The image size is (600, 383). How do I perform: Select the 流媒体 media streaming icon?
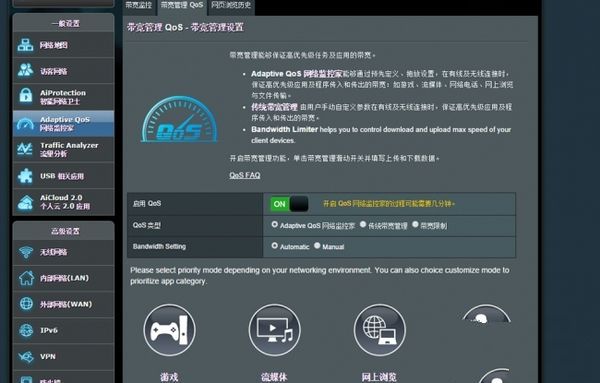274,330
